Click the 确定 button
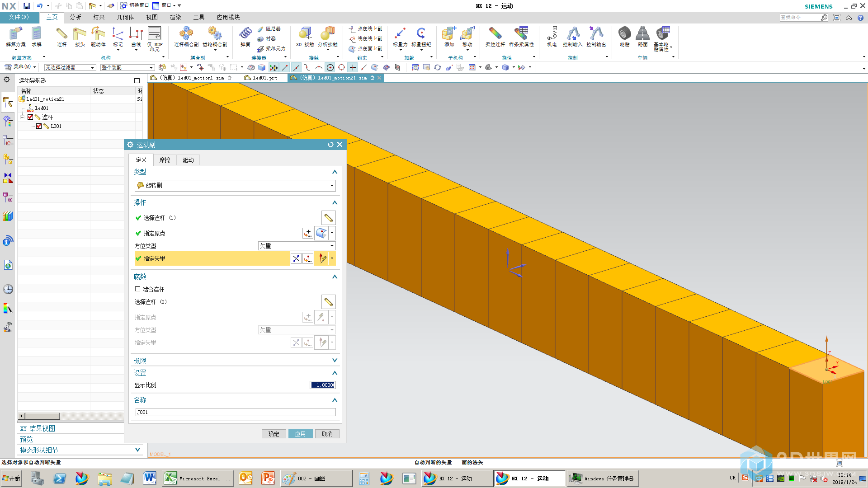The height and width of the screenshot is (488, 868). pos(274,434)
